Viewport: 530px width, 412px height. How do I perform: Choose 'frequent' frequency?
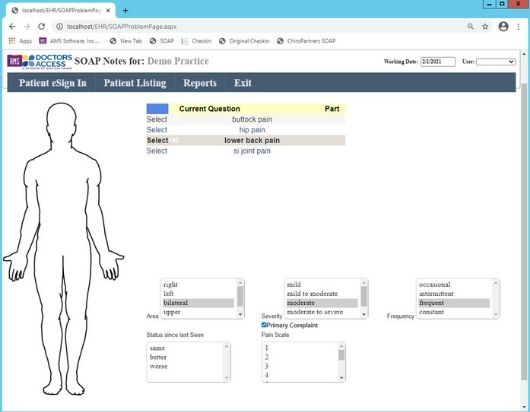pyautogui.click(x=454, y=303)
